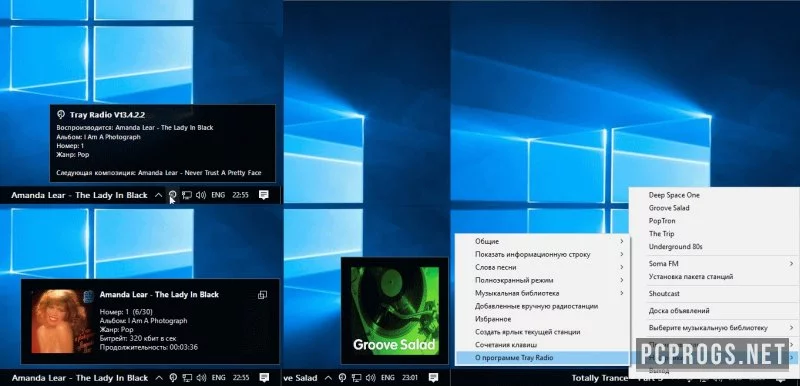Open the Избранное favorites entry
800x386 pixels.
542,319
